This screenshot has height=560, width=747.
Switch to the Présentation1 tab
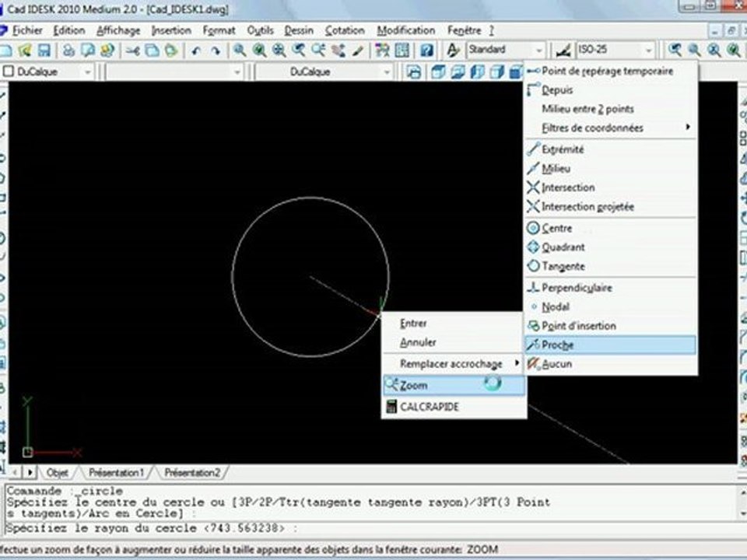coord(116,473)
